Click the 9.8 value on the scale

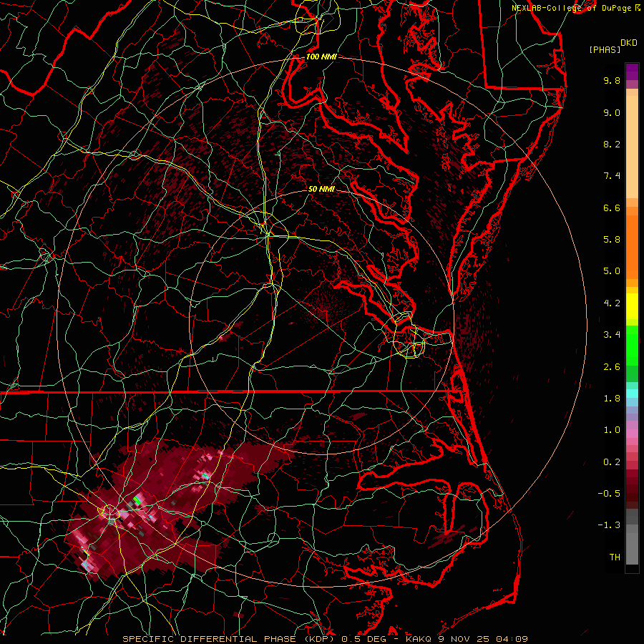click(612, 80)
